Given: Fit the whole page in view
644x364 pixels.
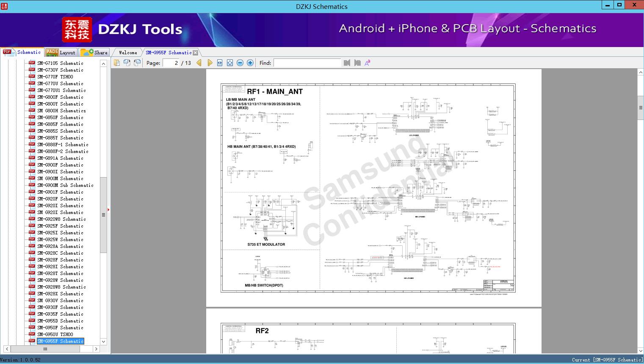Looking at the screenshot, I should click(230, 63).
